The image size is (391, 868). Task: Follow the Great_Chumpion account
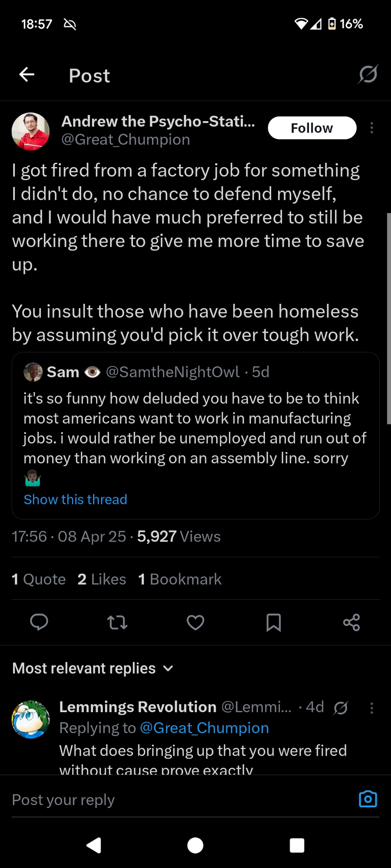click(x=312, y=128)
